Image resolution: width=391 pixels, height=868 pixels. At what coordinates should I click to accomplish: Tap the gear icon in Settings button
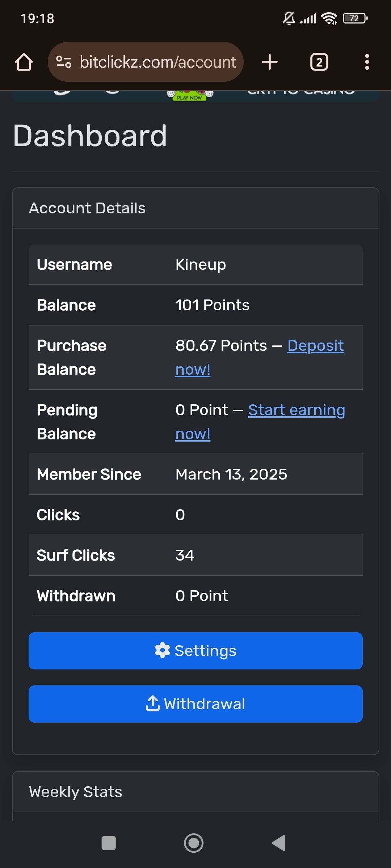[162, 650]
